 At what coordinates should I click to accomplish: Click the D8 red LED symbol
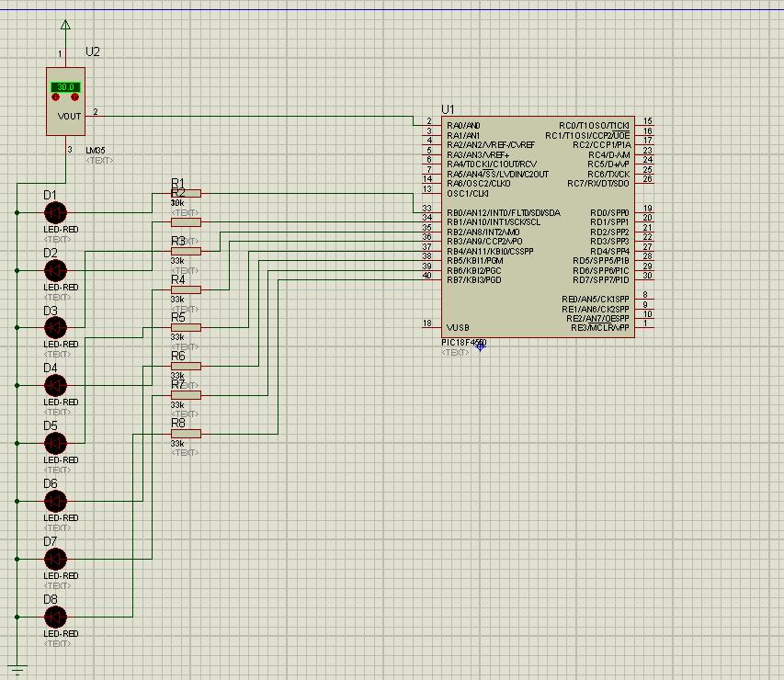click(x=56, y=617)
